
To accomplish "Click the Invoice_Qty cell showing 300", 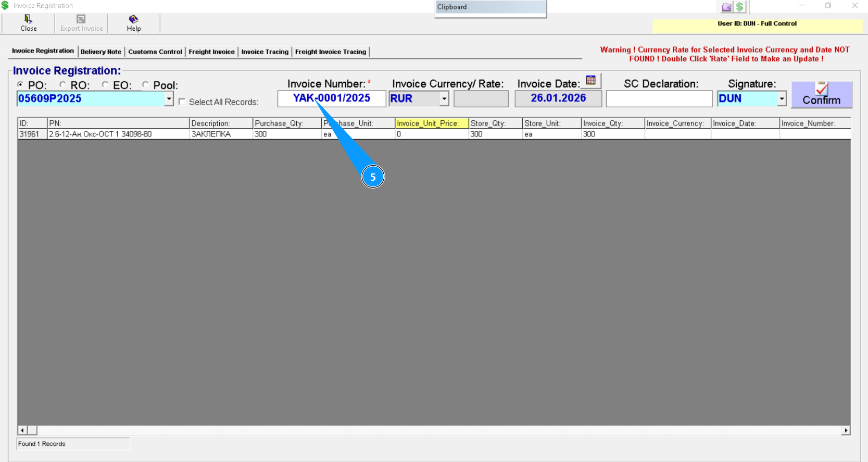I will [x=613, y=134].
